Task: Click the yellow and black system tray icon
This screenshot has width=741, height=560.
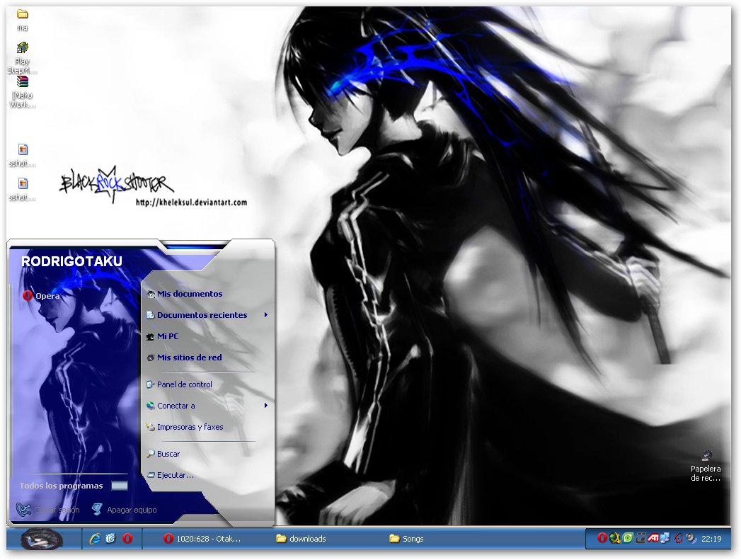Action: point(614,538)
